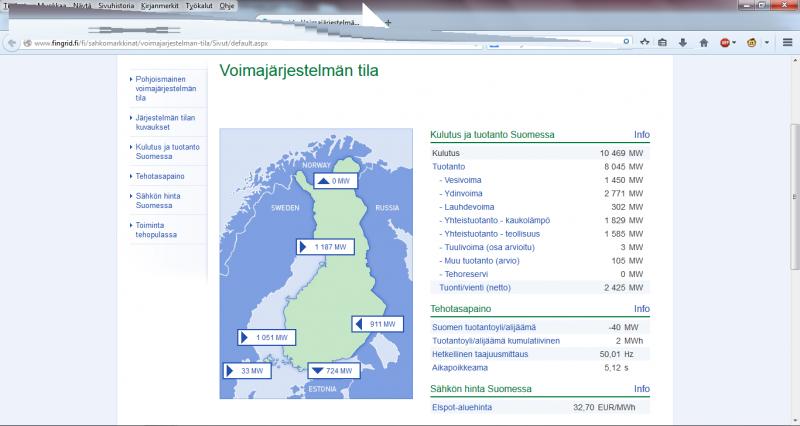Click the 911 MW Russia flow marker

[x=377, y=324]
